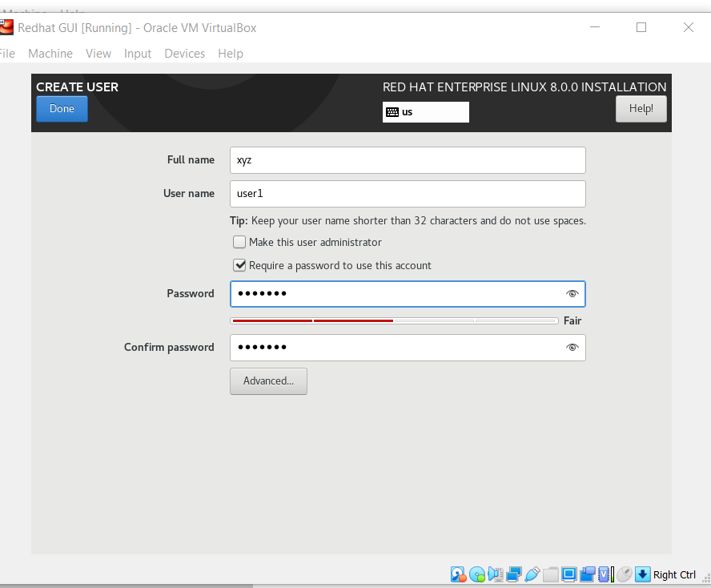Click the optical drive status icon

pyautogui.click(x=477, y=574)
